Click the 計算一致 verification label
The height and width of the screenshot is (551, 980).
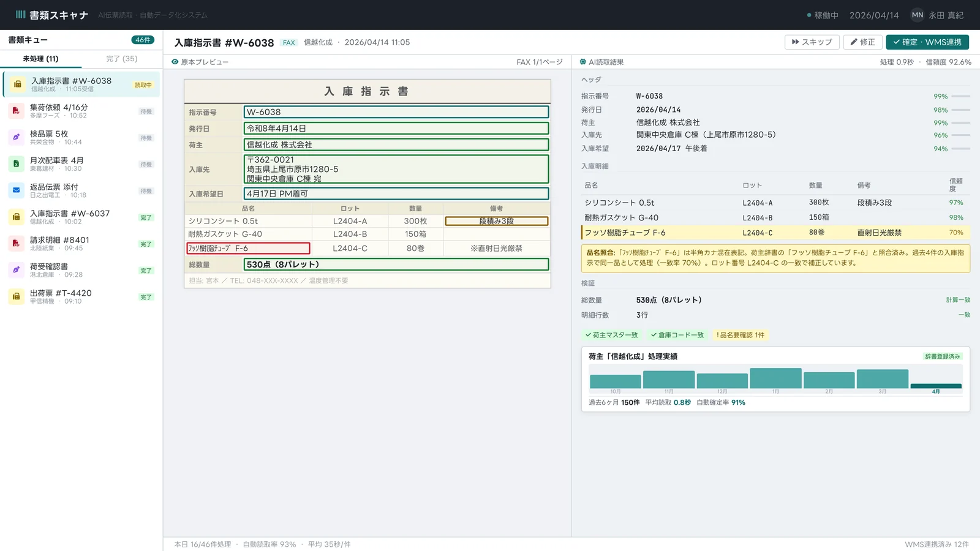pyautogui.click(x=958, y=300)
